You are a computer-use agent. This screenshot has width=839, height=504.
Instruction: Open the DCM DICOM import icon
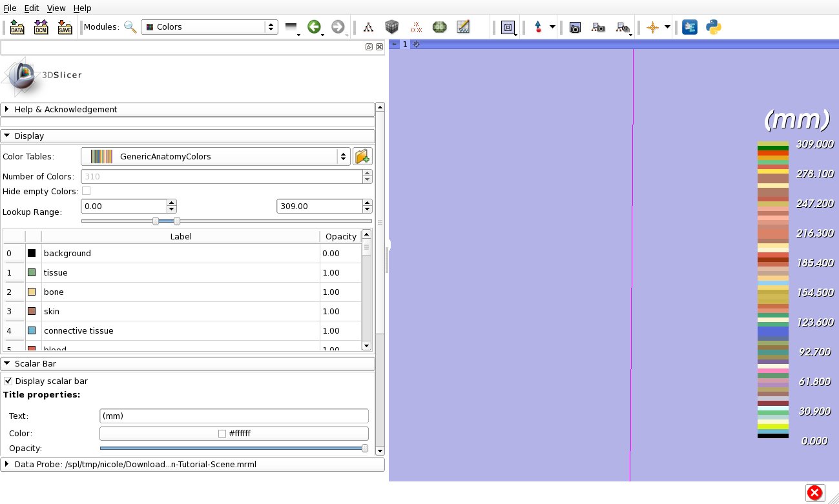[41, 27]
